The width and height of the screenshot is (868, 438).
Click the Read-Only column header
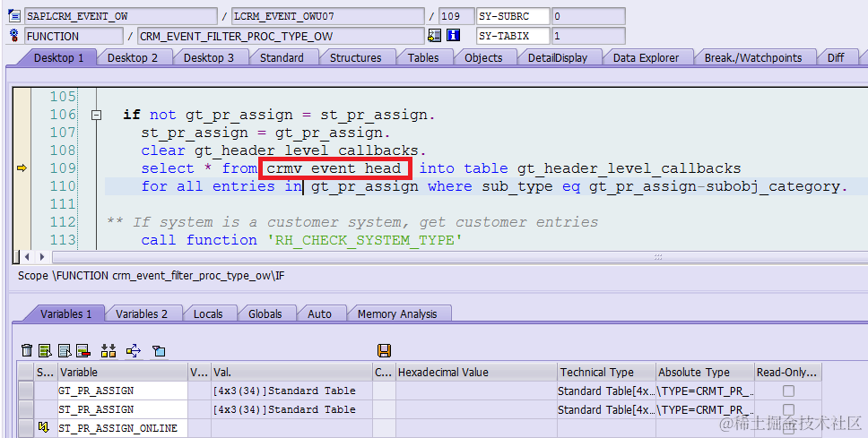(788, 373)
